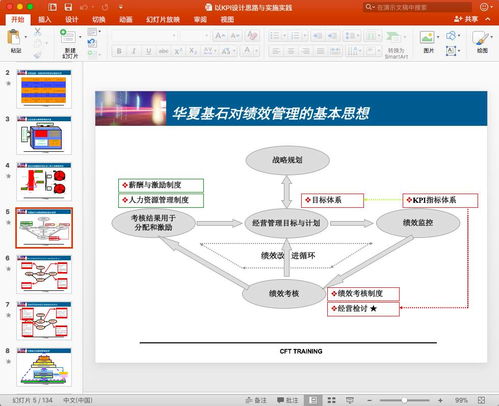Click the sidebar toggle icon beside Save

point(52,7)
